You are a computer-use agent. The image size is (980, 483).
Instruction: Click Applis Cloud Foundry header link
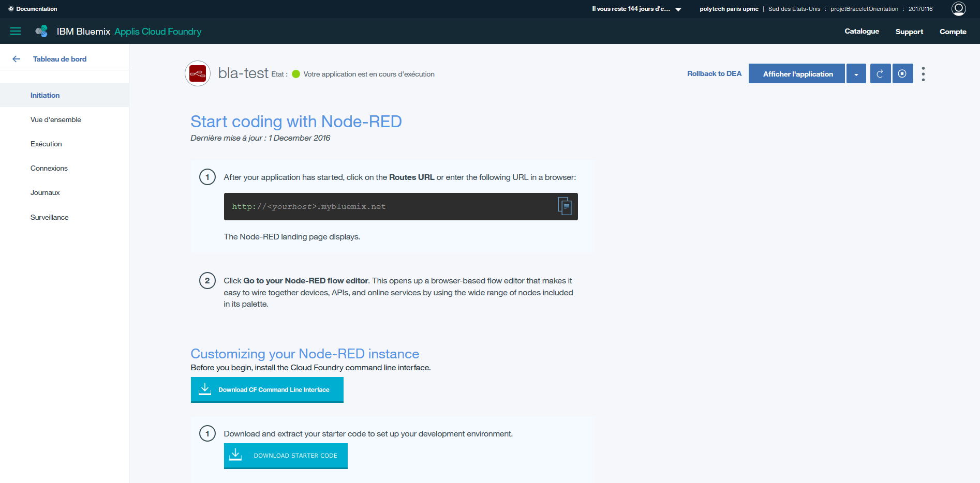158,32
